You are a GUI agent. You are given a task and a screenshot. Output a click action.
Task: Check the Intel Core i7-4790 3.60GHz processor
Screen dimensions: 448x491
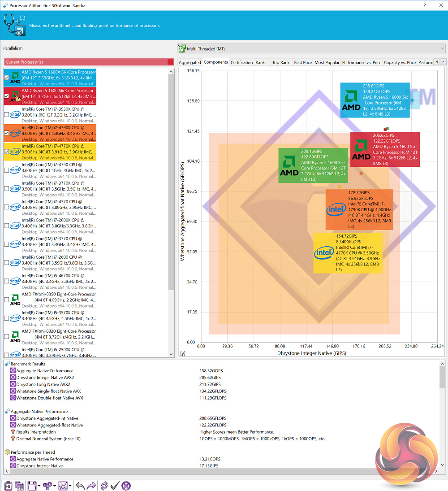tap(6, 170)
